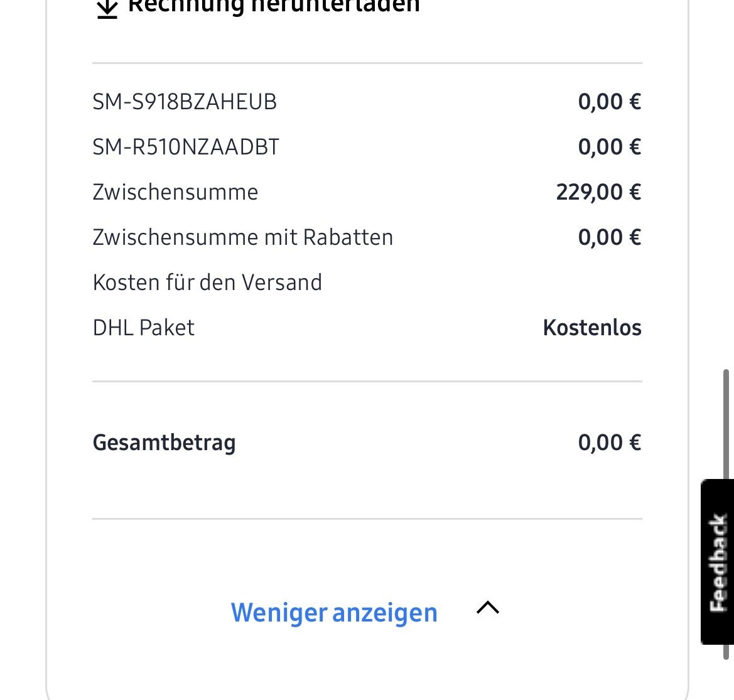Click the Zwischensumme label

coord(175,192)
